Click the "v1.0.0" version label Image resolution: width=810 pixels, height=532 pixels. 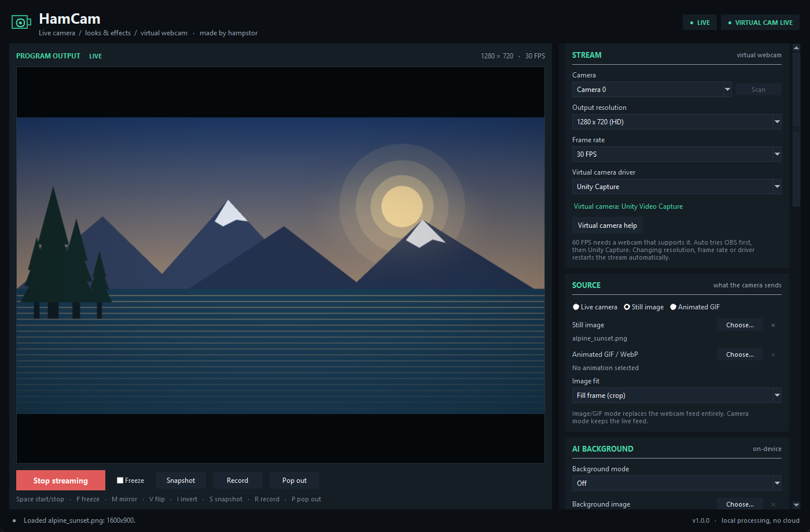(701, 520)
